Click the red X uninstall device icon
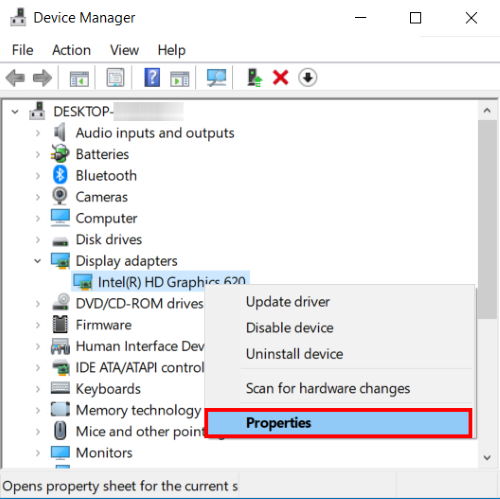 (281, 78)
